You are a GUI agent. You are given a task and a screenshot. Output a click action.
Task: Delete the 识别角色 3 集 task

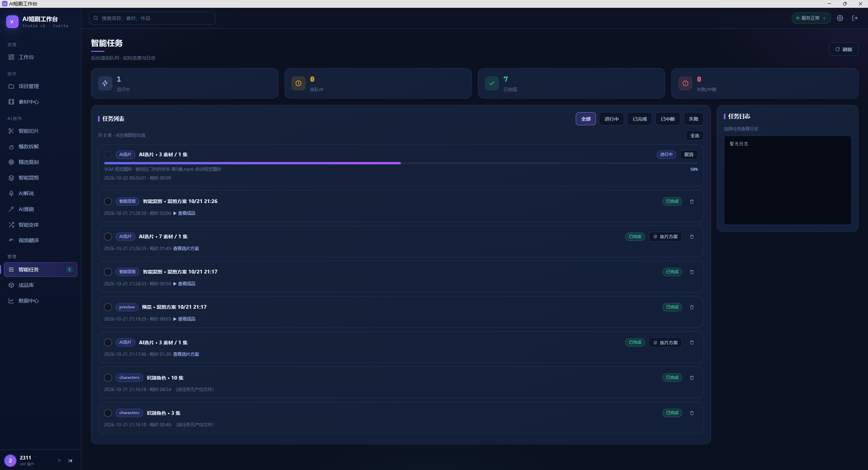coord(692,413)
